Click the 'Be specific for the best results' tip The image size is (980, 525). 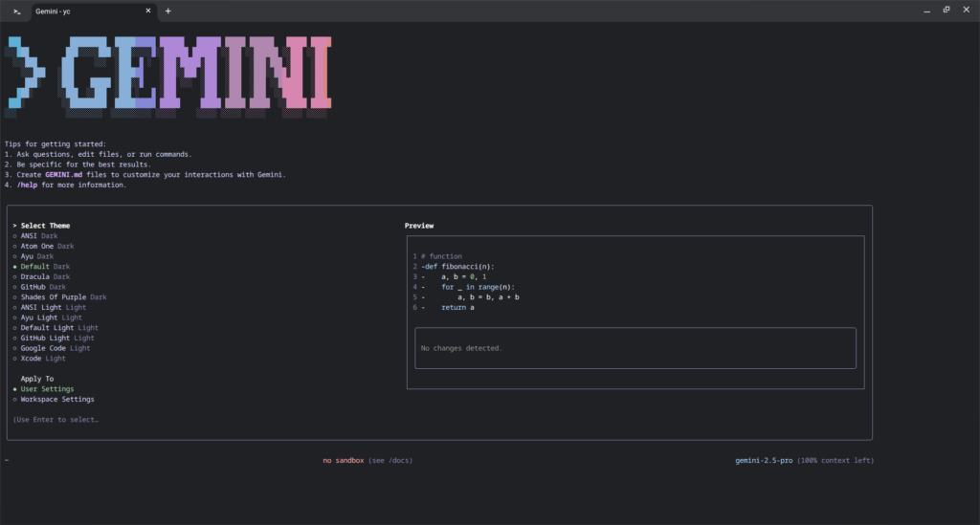click(x=84, y=164)
